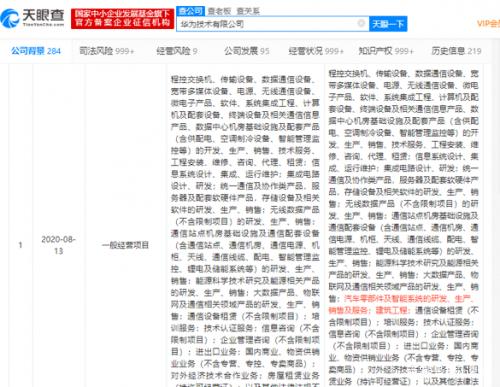Open the 公司发展 95 tab
The image size is (500, 387).
247,51
